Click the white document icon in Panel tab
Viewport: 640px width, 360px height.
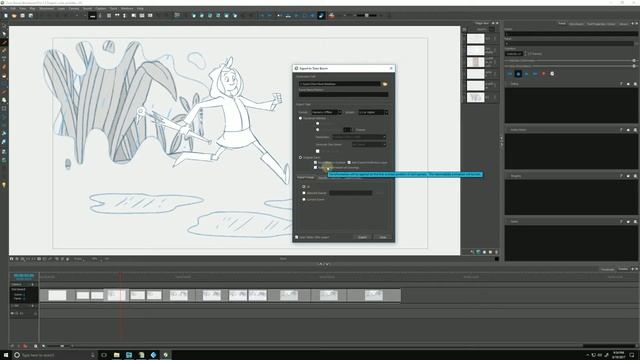tap(552, 74)
